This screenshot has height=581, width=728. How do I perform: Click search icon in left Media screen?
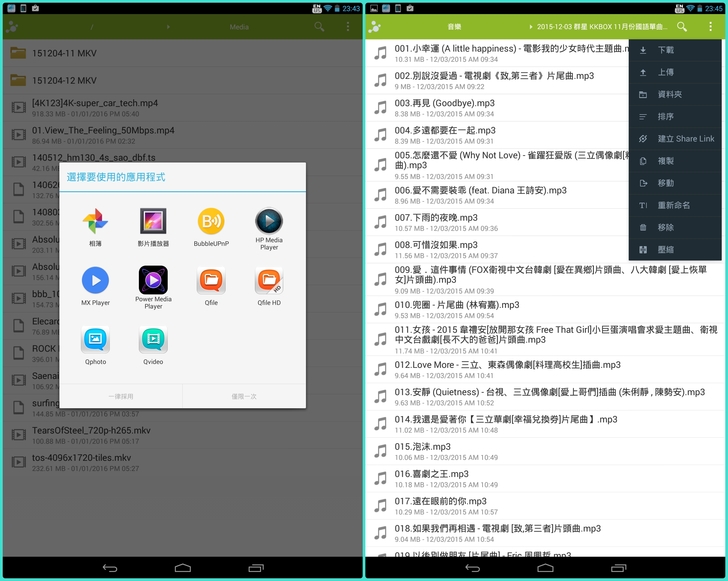(319, 26)
